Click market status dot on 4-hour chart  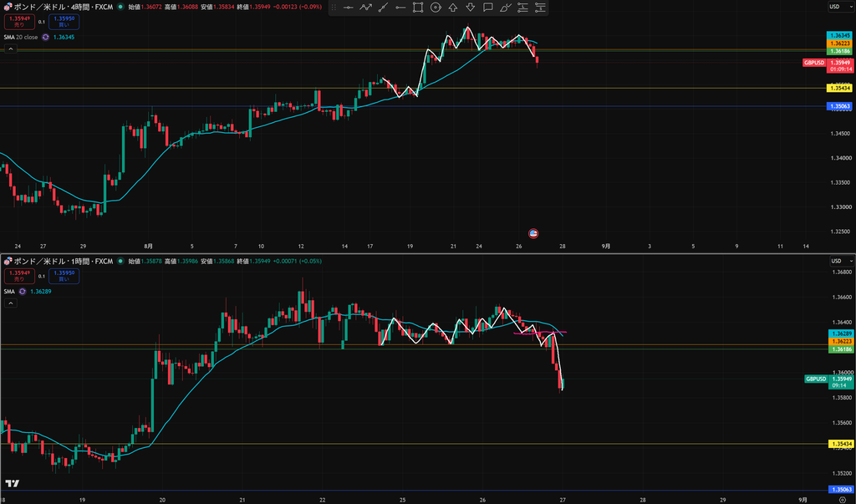point(120,7)
